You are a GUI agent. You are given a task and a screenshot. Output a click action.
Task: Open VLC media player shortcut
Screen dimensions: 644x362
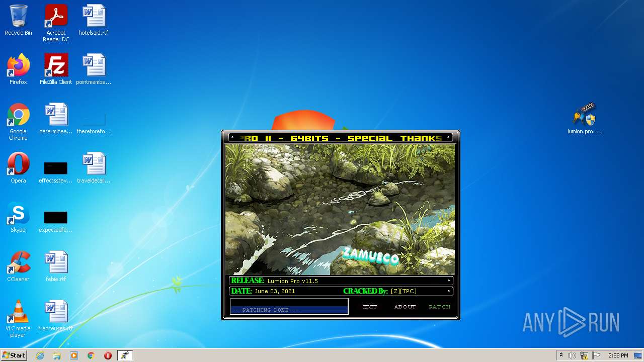click(18, 319)
